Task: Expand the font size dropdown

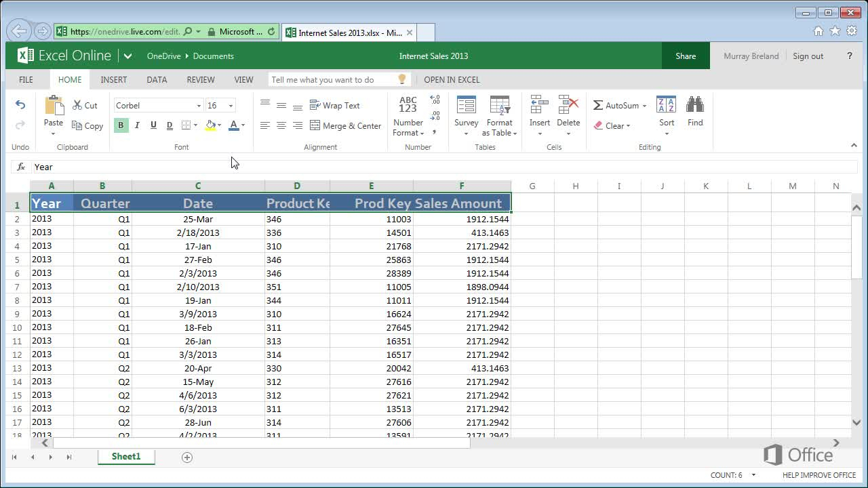Action: pyautogui.click(x=231, y=106)
